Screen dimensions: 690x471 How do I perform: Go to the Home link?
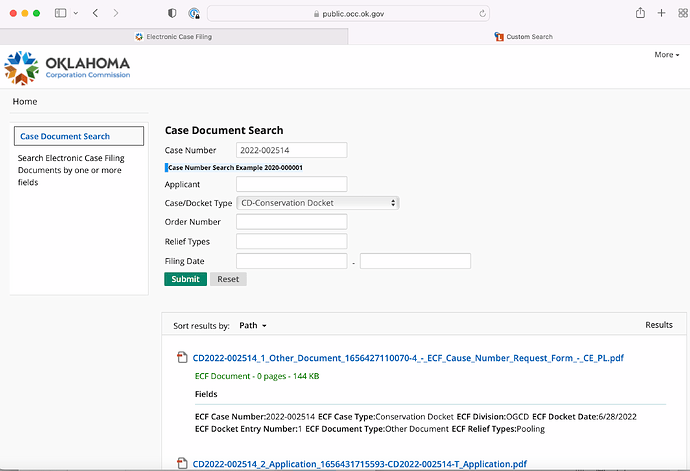pos(25,102)
